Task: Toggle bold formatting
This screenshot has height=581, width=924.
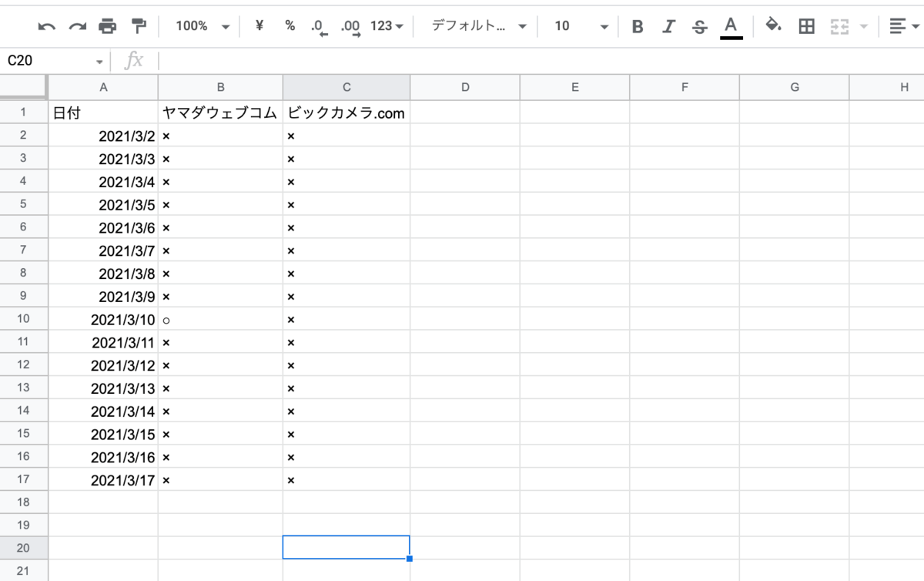Action: coord(637,25)
